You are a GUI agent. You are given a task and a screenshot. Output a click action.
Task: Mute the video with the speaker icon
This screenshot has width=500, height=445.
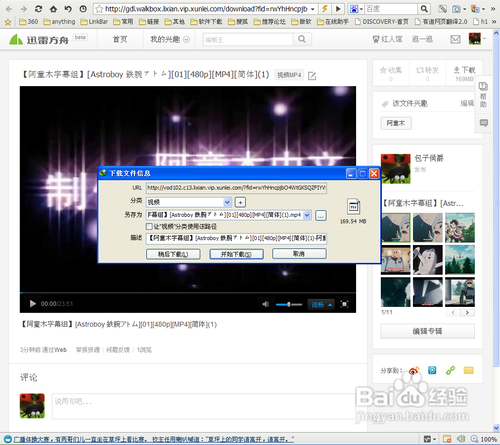265,304
